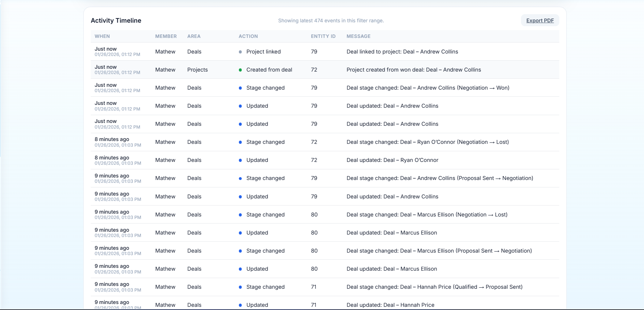644x310 pixels.
Task: Click green status dot beside Created from deal
Action: (240, 70)
